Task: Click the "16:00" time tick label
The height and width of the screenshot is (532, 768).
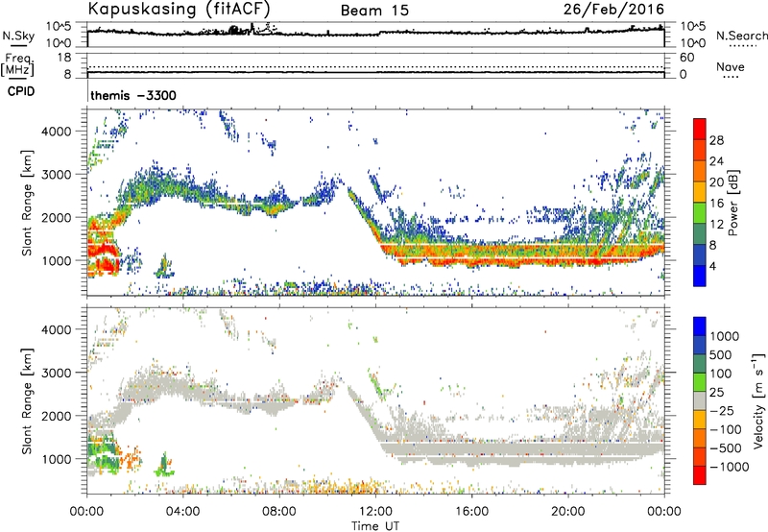Action: 471,512
